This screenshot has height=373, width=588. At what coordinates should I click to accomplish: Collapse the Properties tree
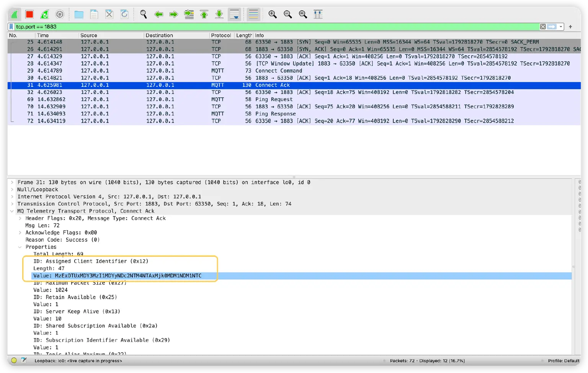[x=21, y=247]
